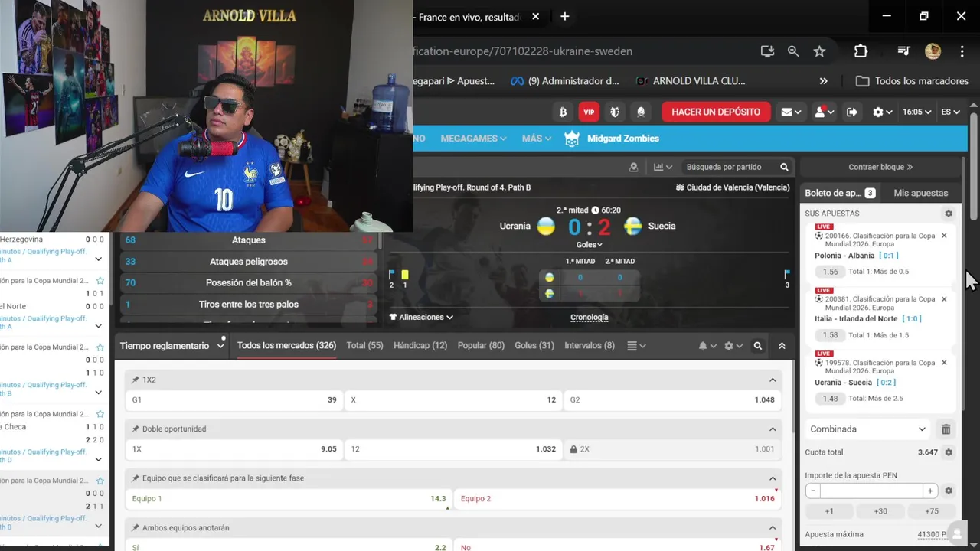Open the Midgard Zombies game link
Image resolution: width=980 pixels, height=551 pixels.
click(612, 139)
